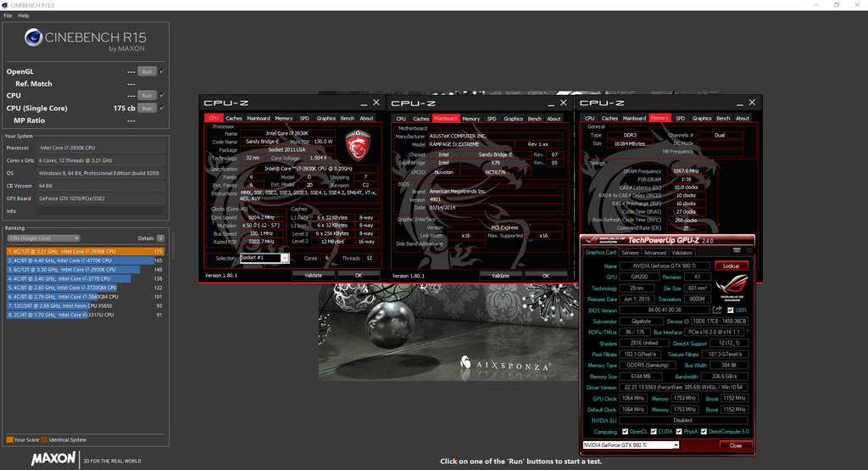Viewport: 868px width, 470px height.
Task: Open the Bench tab in the Memory CPU-Z window
Action: [x=723, y=118]
